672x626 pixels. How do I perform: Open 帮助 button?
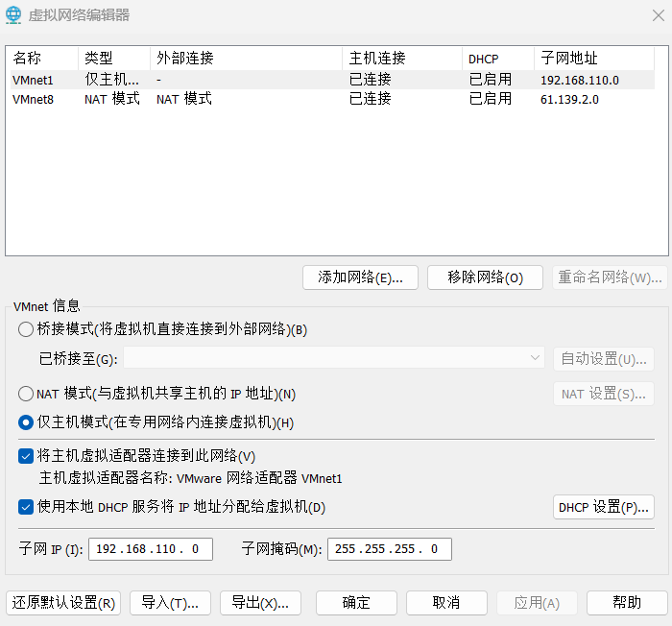(627, 603)
